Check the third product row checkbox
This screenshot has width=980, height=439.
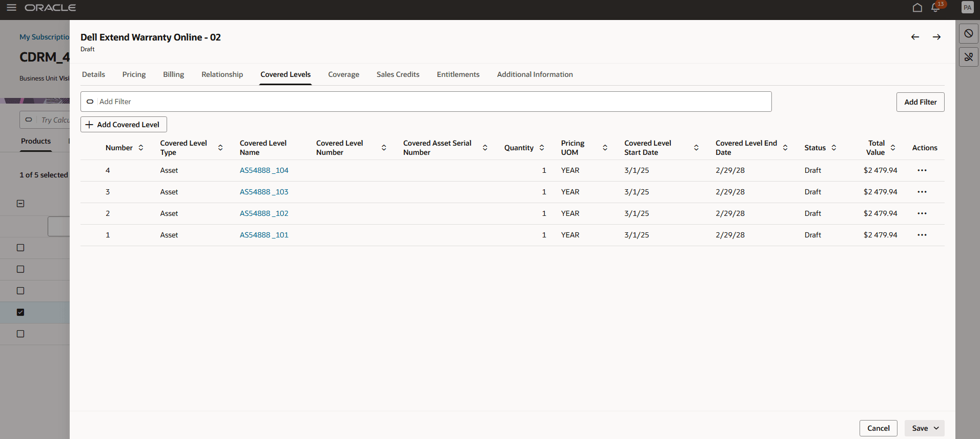(21, 291)
